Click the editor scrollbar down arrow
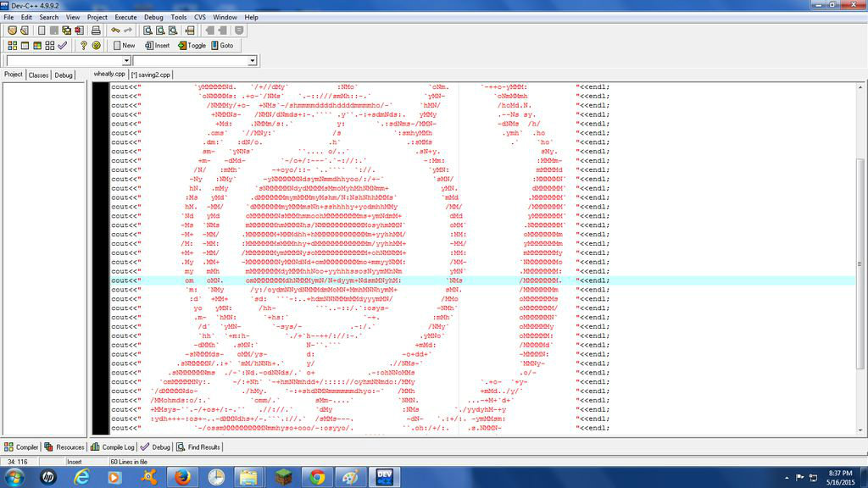Screen dimensions: 868x488 pos(860,430)
